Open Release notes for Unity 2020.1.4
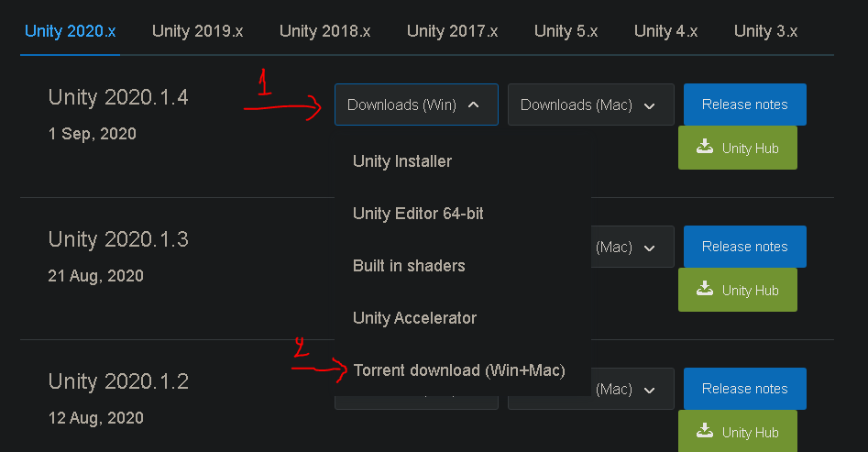Viewport: 868px width, 452px height. coord(744,105)
